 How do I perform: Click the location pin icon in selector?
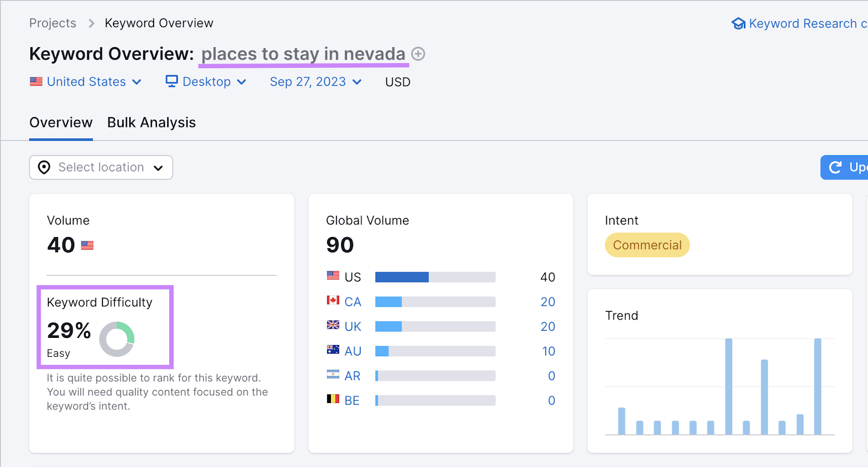pos(44,168)
